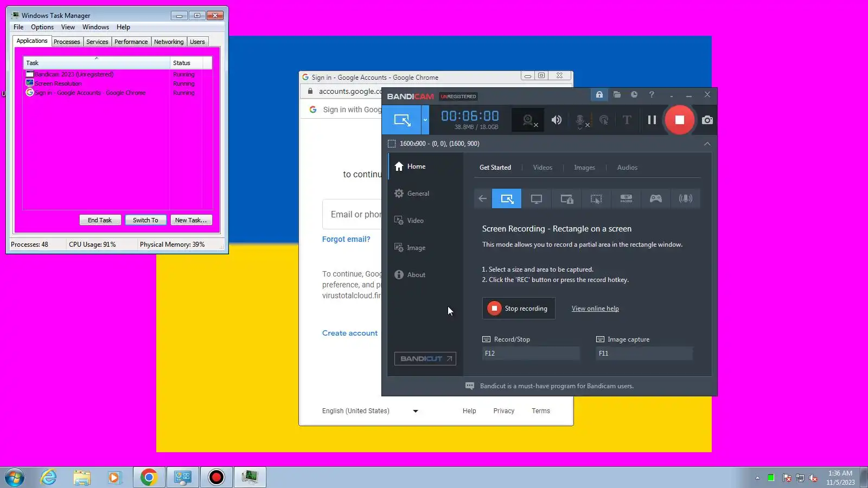Choose around mouse recording mode icon

point(596,198)
